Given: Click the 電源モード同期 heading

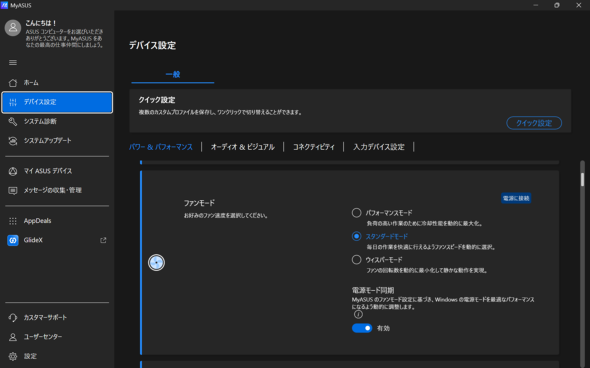Looking at the screenshot, I should point(373,290).
